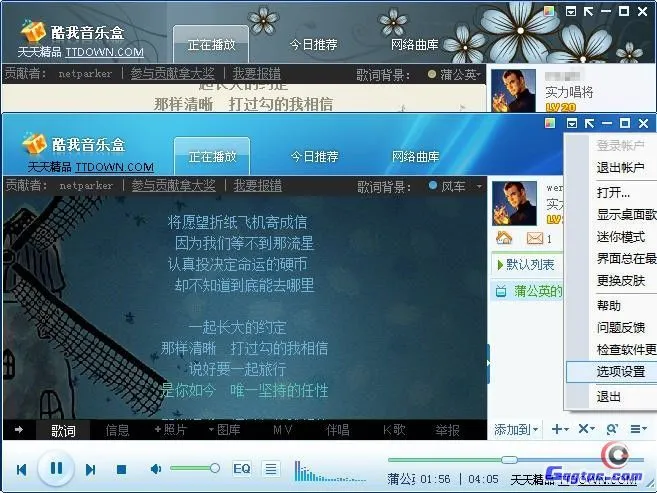Click the audio spectrum visualizer

330,471
